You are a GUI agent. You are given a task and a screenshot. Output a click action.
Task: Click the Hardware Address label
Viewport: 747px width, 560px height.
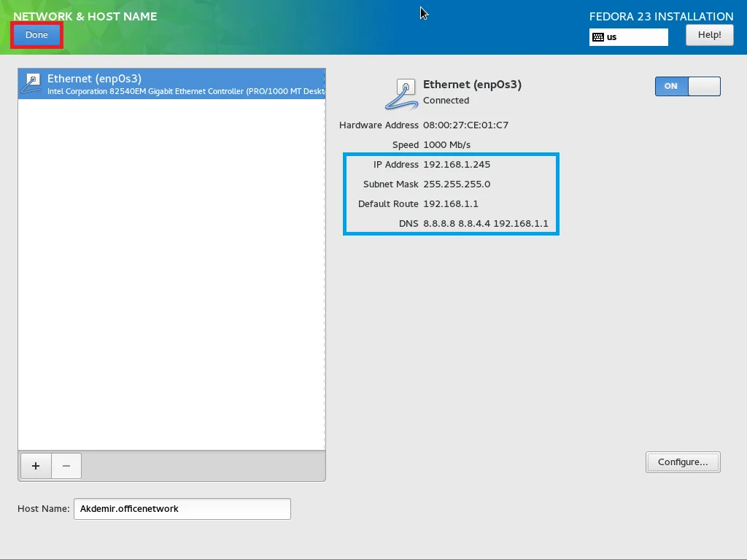click(x=379, y=125)
